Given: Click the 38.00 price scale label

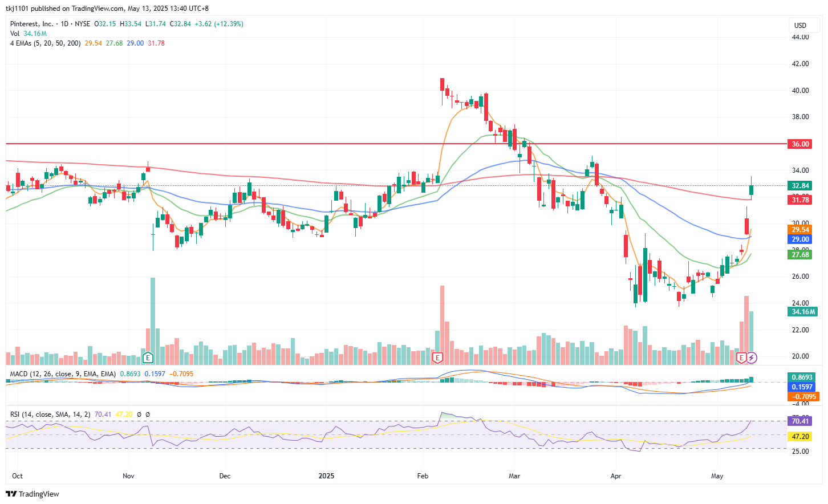Looking at the screenshot, I should click(x=800, y=116).
